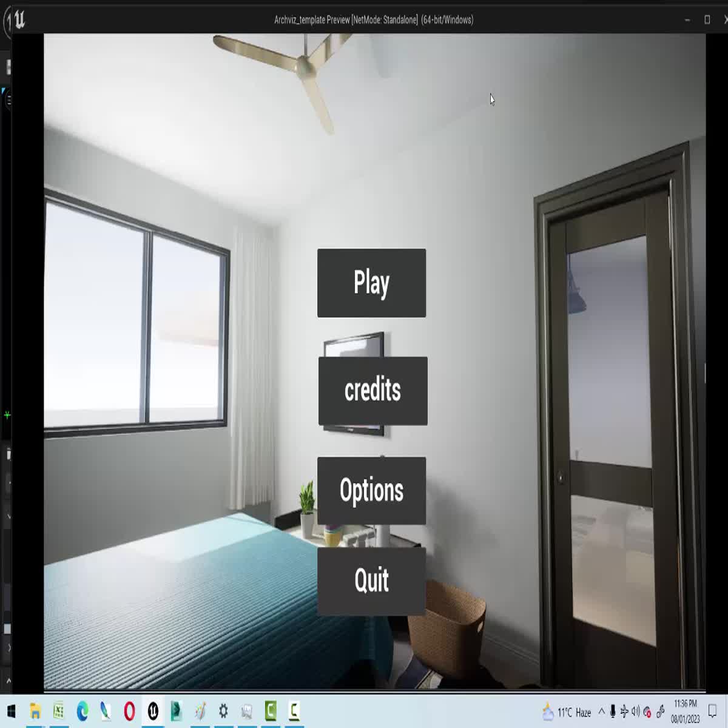
Task: Open the Windows Start menu
Action: [11, 710]
